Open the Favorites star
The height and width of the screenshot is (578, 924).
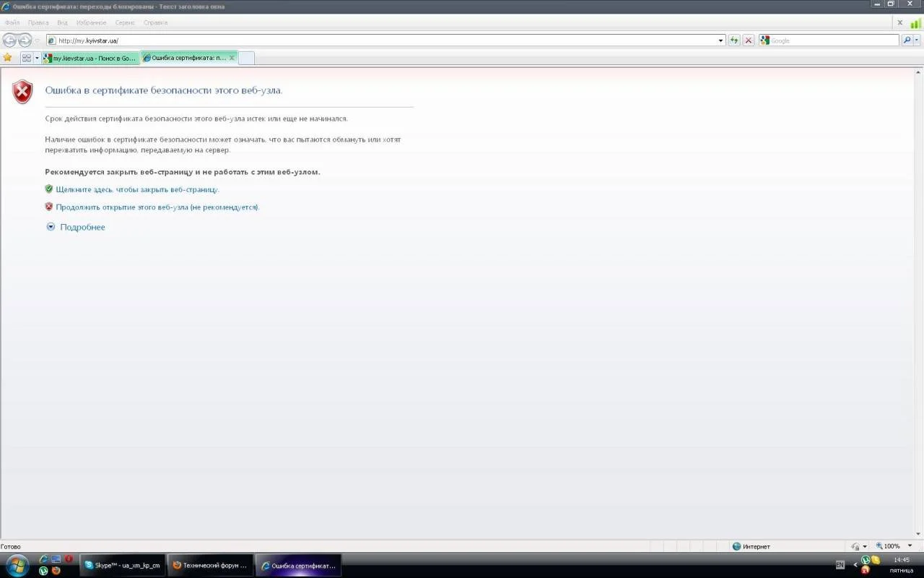pos(7,58)
